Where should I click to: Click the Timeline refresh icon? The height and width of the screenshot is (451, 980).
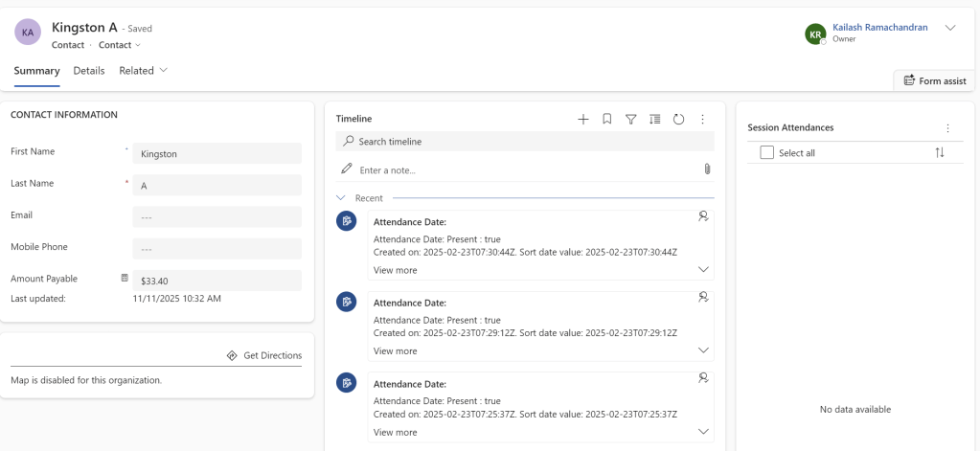(x=678, y=119)
